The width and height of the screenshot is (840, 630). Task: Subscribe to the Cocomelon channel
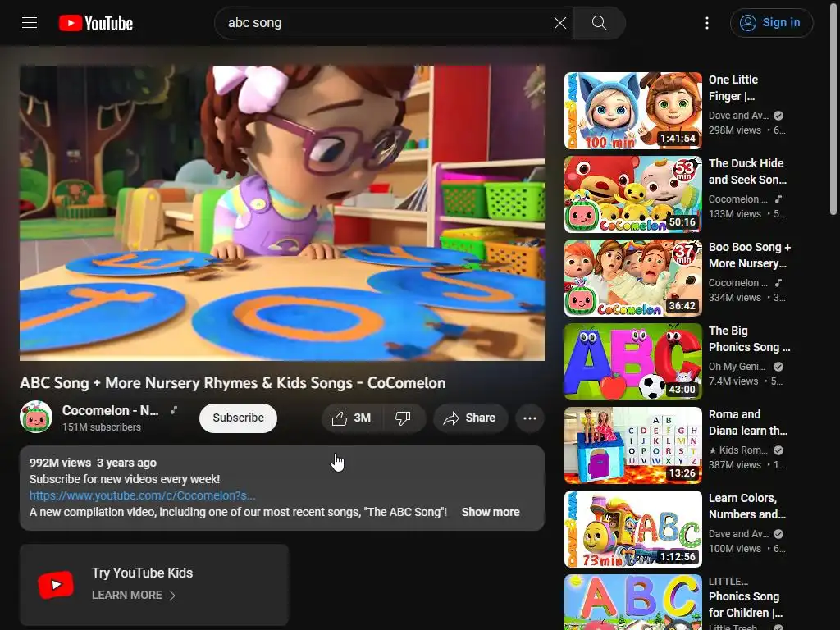(x=239, y=418)
